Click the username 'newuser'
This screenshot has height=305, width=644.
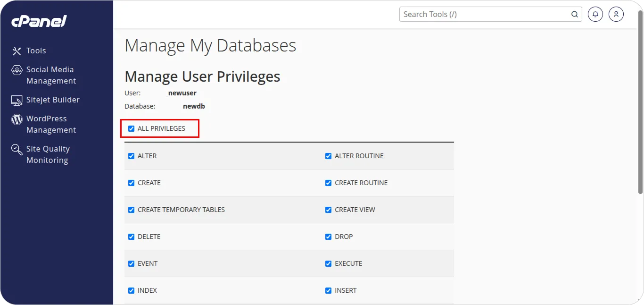pyautogui.click(x=182, y=93)
